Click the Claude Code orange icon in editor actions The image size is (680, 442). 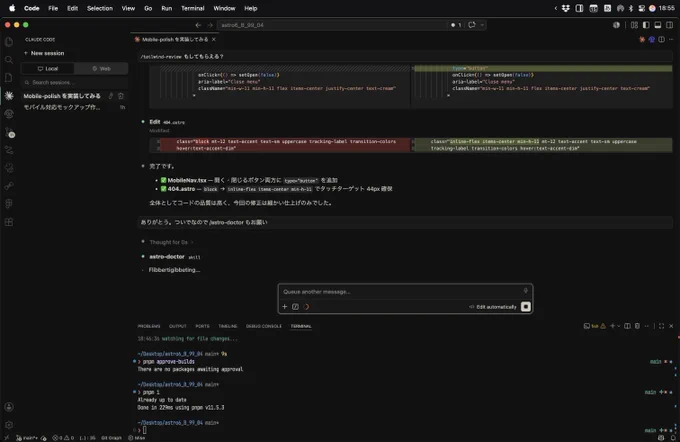point(642,39)
